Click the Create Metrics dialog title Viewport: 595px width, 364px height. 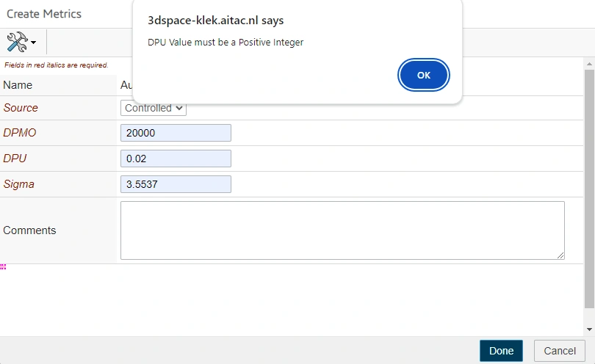click(44, 14)
